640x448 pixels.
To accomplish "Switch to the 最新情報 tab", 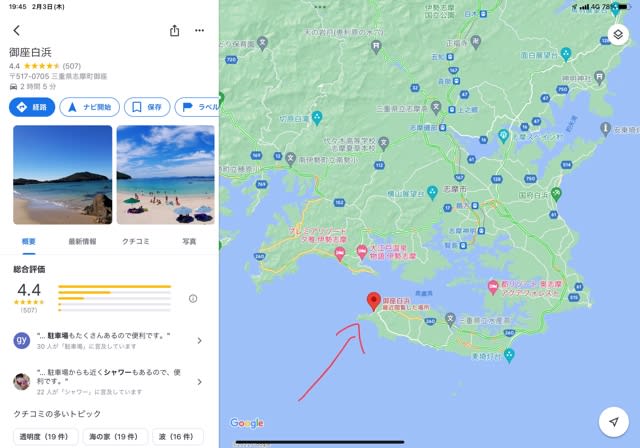I will 82,242.
